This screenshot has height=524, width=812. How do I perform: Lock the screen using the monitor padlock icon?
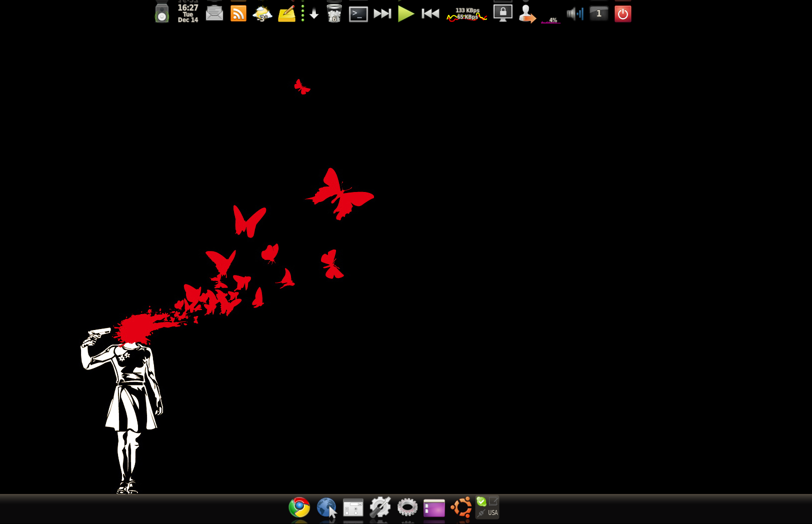tap(503, 13)
